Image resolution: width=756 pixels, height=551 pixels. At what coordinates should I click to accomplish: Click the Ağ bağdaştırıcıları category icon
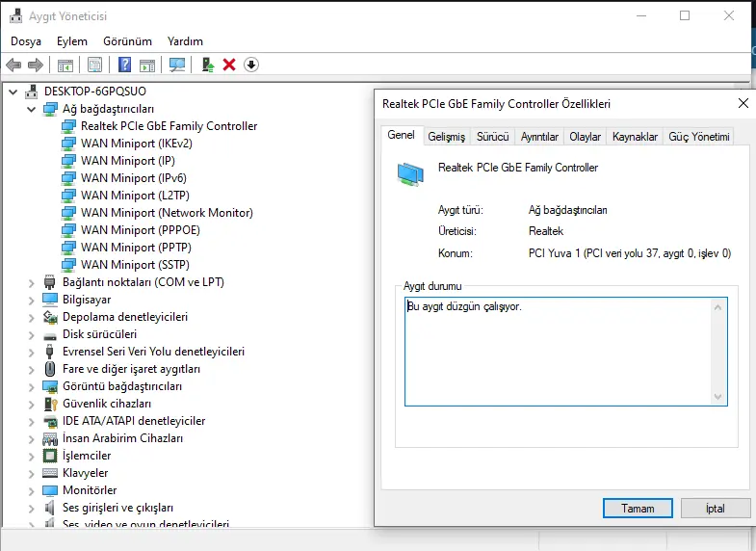[x=50, y=109]
